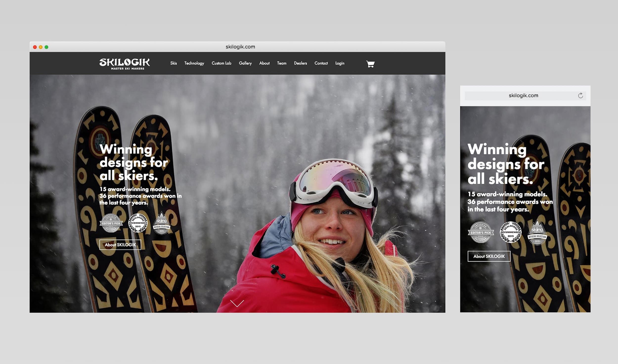Click the mobile Skiing Official Selection badge
This screenshot has height=364, width=618.
(537, 233)
